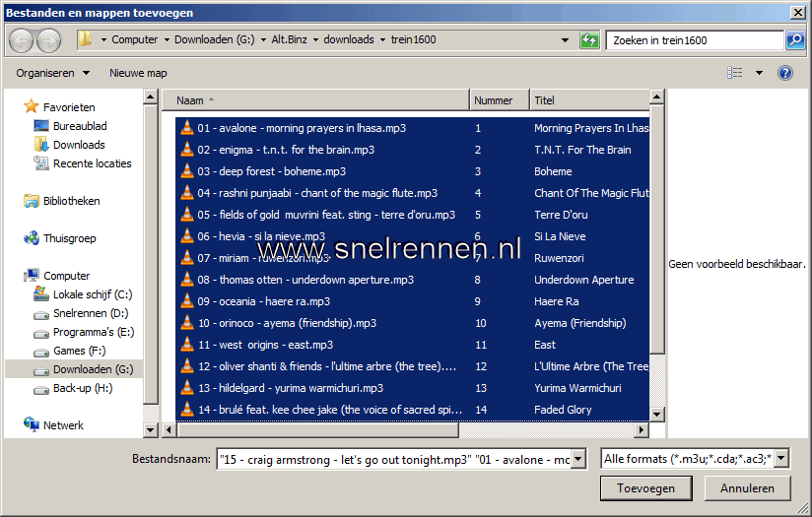This screenshot has width=812, height=517.
Task: Go to Alt.Binz in the breadcrumb
Action: (289, 39)
